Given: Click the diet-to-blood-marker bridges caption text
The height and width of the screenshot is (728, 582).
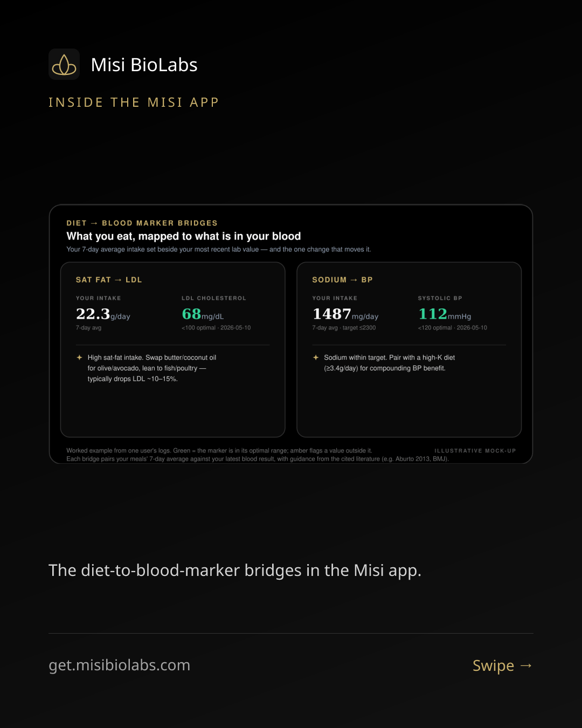Looking at the screenshot, I should 235,570.
